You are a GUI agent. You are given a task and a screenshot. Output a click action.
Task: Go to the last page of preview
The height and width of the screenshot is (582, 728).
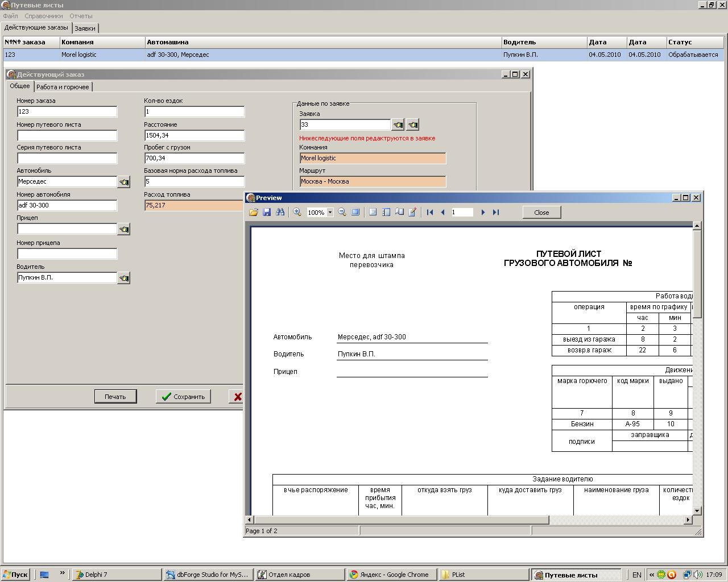coord(496,212)
